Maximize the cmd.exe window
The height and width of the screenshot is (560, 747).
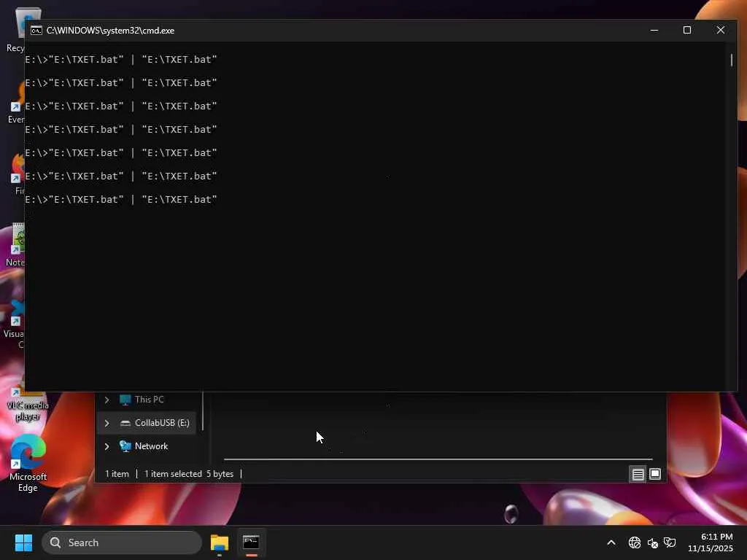pos(687,30)
